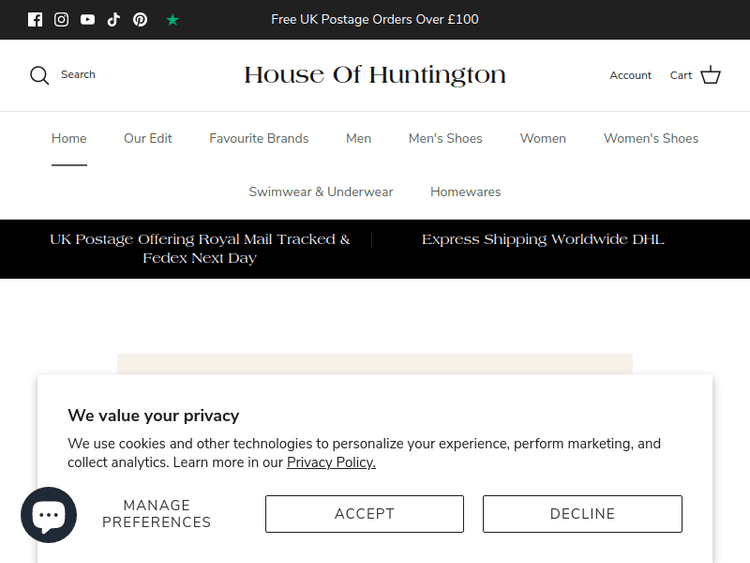Open the Swimwear & Underwear menu
This screenshot has width=750, height=563.
[321, 192]
